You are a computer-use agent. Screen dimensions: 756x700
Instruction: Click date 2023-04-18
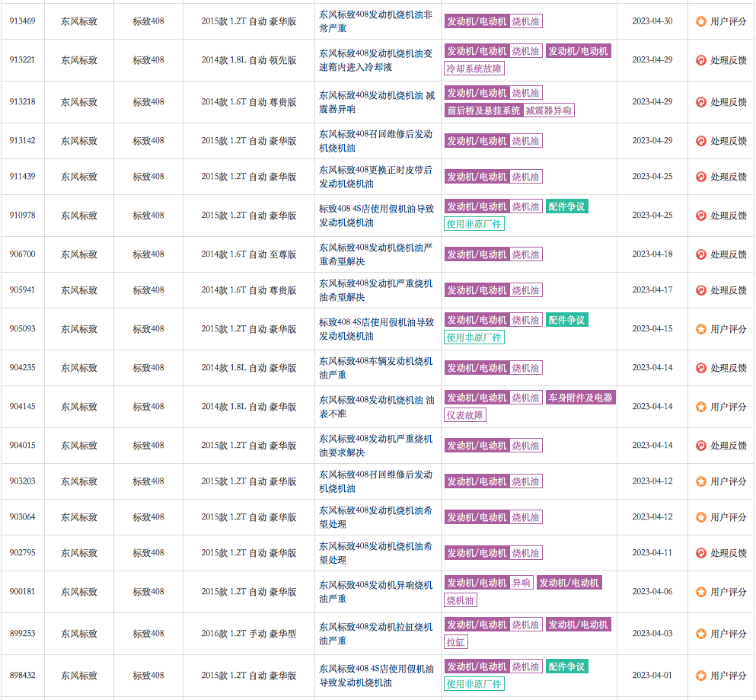652,254
